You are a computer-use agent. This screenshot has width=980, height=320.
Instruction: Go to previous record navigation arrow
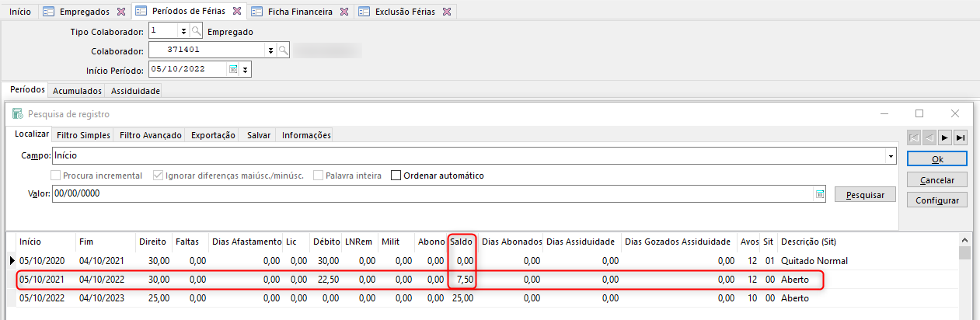point(929,137)
